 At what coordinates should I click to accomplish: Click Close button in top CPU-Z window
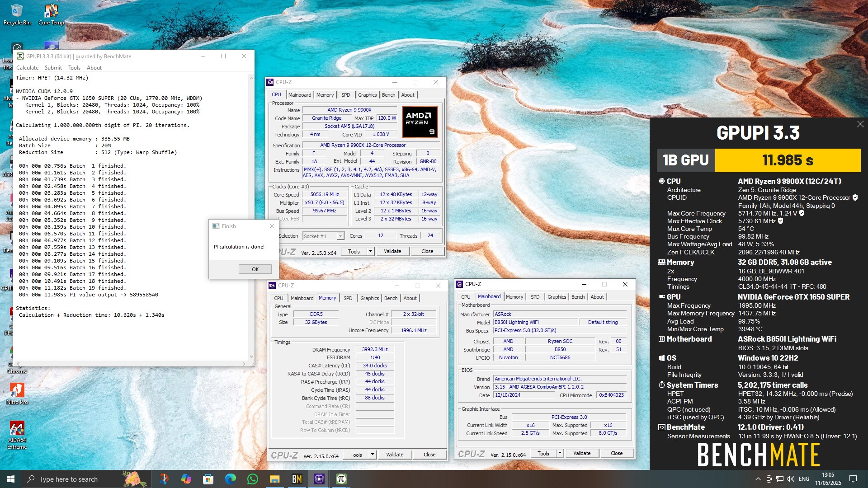427,251
